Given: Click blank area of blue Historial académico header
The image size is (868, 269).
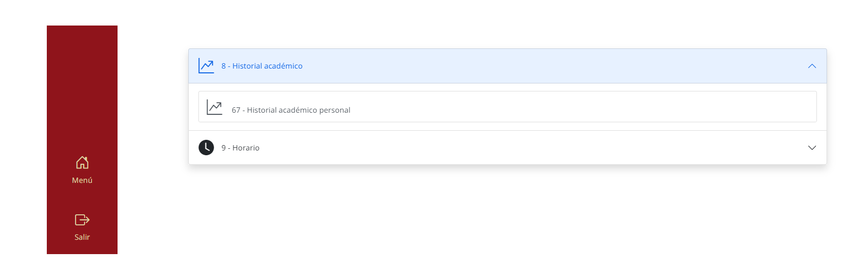Looking at the screenshot, I should [532, 66].
